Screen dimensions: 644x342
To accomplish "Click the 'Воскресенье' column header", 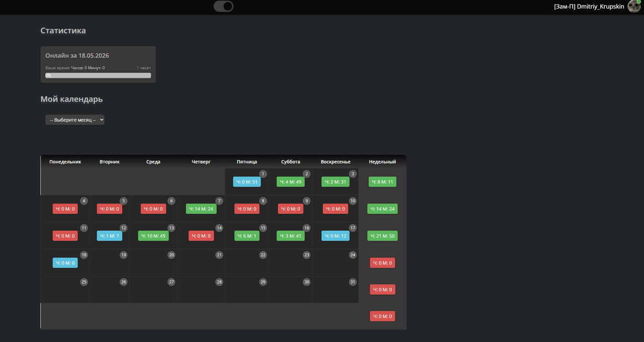I will tap(335, 162).
